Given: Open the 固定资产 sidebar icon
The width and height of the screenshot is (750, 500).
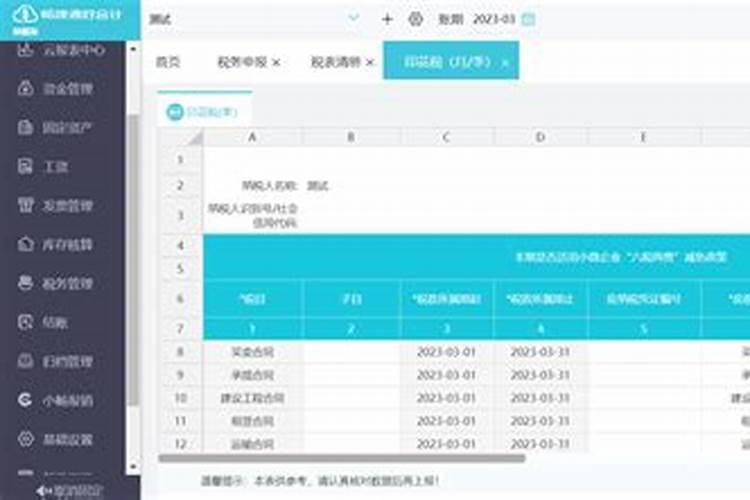Looking at the screenshot, I should (x=25, y=127).
